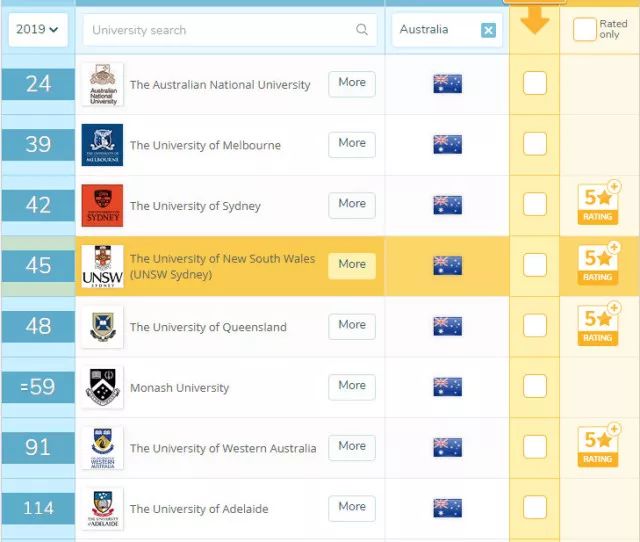Click Australian flag in Sydney row

pyautogui.click(x=448, y=205)
